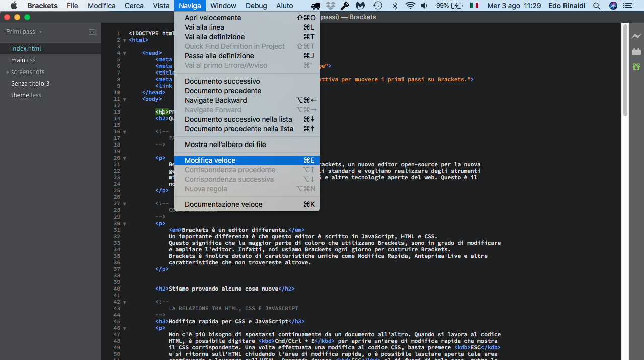The height and width of the screenshot is (360, 644).
Task: Open main.css in the file tree
Action: click(23, 60)
